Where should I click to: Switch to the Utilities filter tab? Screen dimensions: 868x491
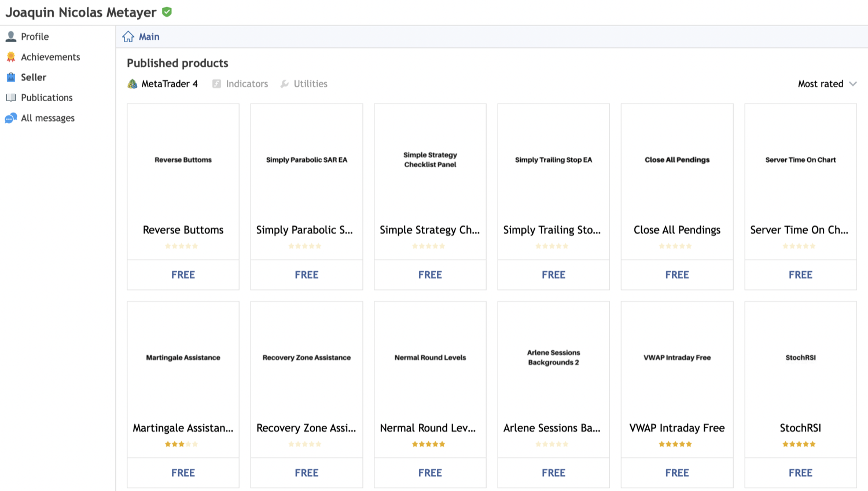[310, 84]
